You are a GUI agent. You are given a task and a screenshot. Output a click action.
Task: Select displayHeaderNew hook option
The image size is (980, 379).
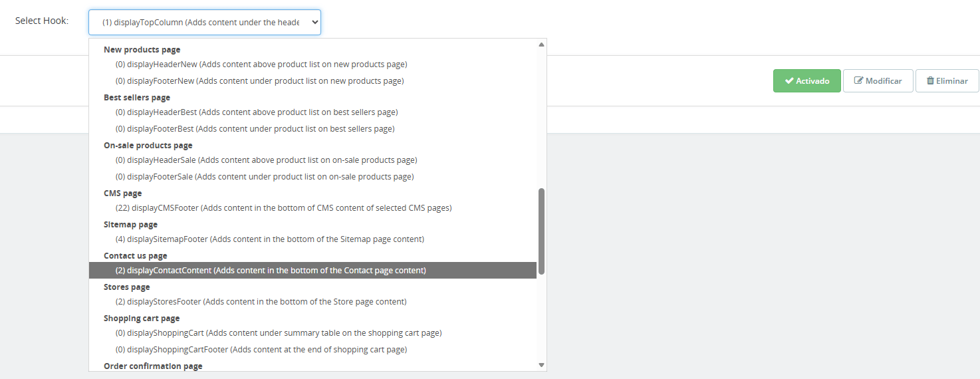(x=261, y=64)
